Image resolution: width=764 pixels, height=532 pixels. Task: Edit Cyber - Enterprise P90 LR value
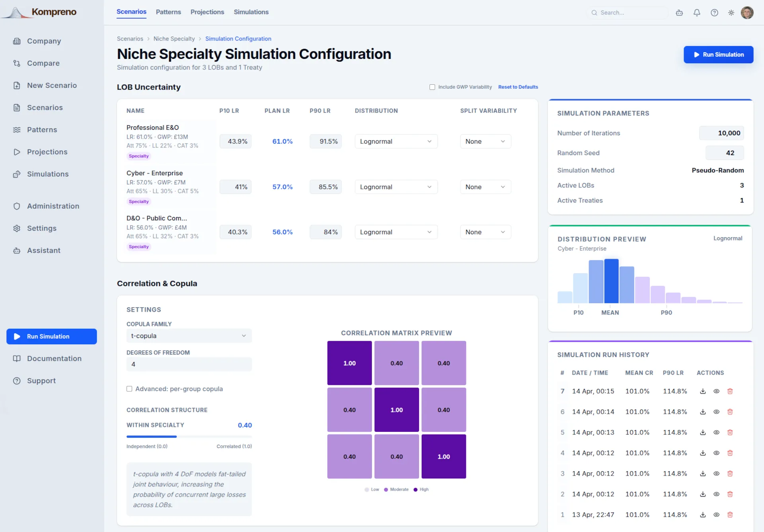[325, 187]
